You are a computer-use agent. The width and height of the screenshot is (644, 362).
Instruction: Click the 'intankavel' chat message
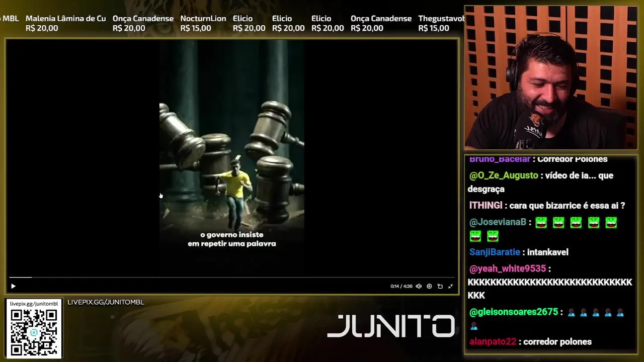(548, 252)
